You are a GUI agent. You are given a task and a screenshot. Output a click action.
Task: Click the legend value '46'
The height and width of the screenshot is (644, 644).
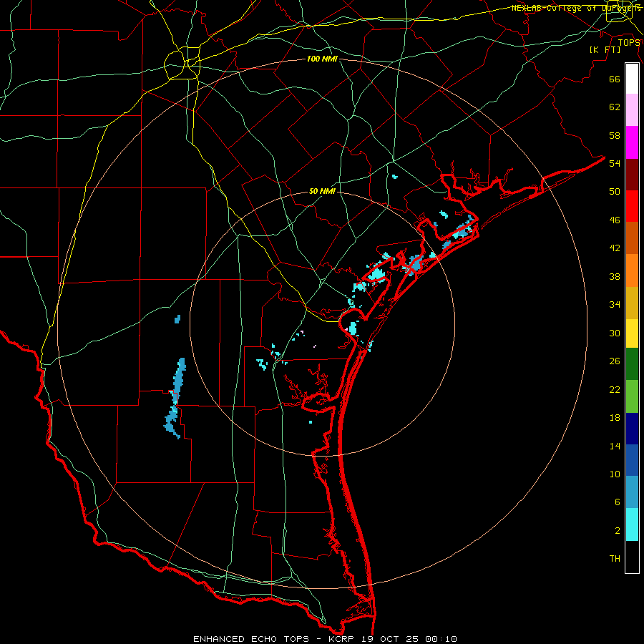tap(615, 220)
